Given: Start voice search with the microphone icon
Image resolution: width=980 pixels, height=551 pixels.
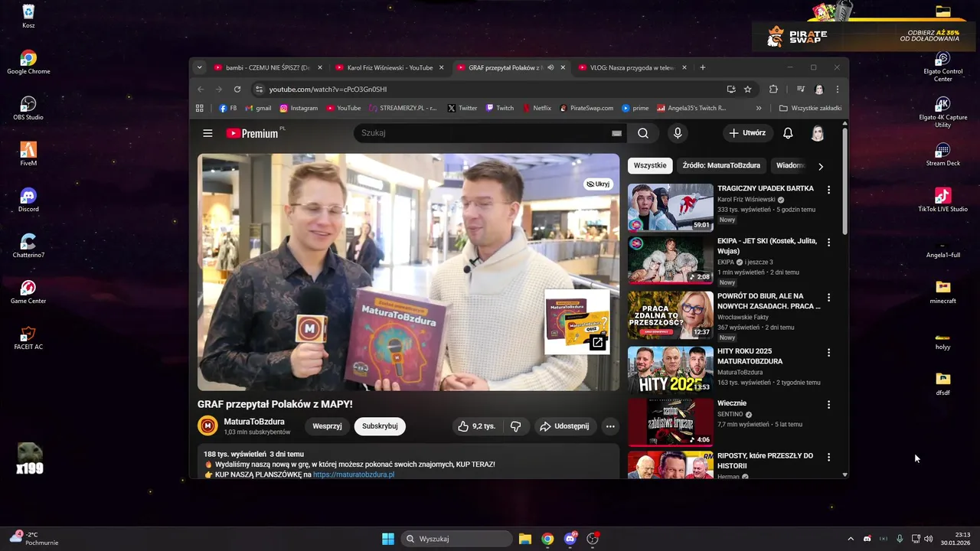Looking at the screenshot, I should coord(678,133).
